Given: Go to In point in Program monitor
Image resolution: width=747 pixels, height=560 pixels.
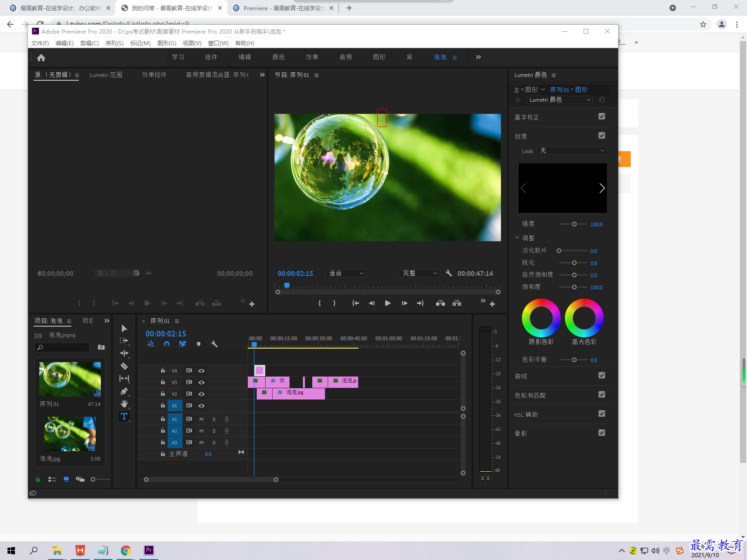Looking at the screenshot, I should click(x=356, y=303).
